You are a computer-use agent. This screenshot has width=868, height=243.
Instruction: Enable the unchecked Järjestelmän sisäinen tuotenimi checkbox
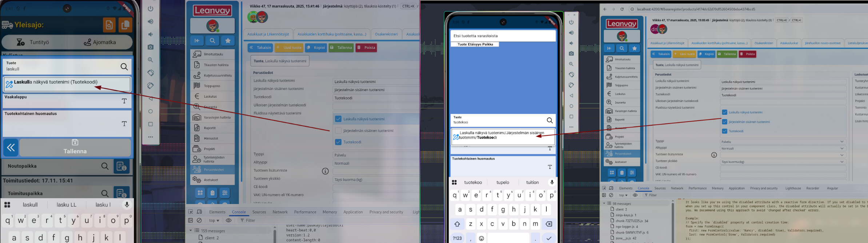(338, 130)
